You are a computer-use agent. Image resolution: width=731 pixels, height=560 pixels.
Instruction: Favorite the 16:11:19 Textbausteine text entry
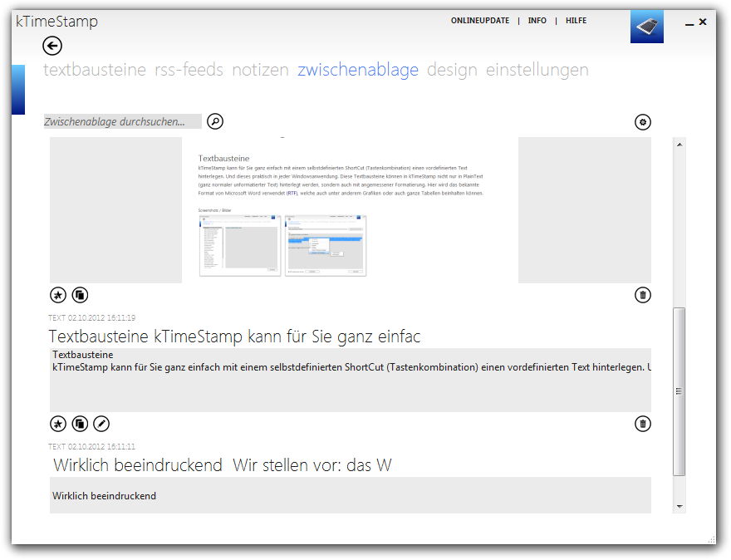click(58, 424)
